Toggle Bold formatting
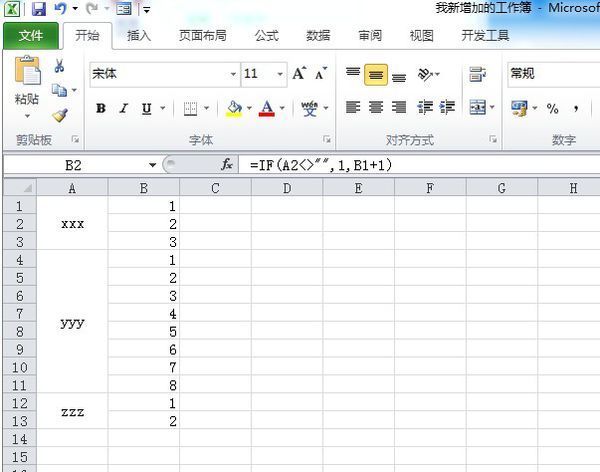Screen dimensions: 600x472 [101, 108]
